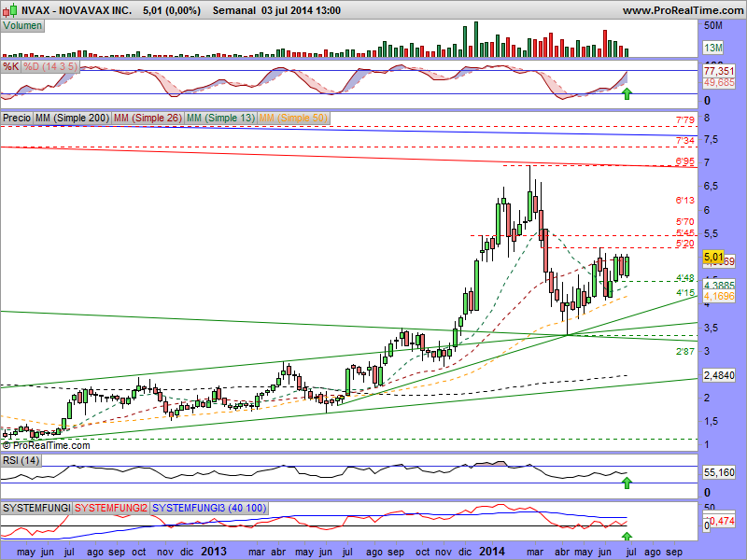Visit the www.ProRealTime.com link
Viewport: 747px width, 560px height.
[x=683, y=10]
